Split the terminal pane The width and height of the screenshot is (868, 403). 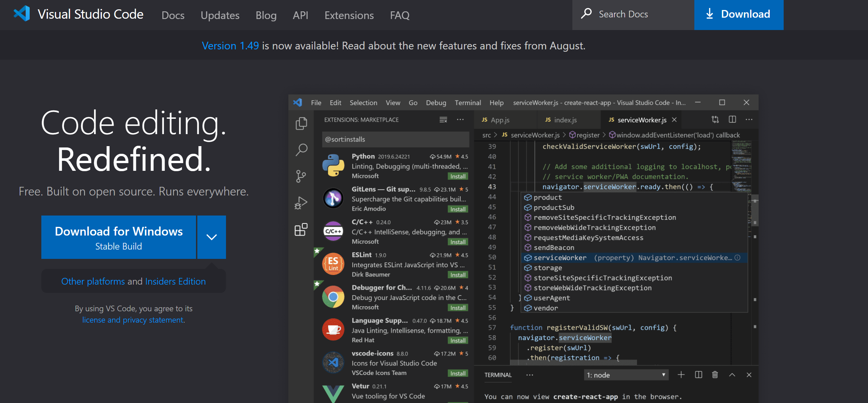pyautogui.click(x=698, y=375)
